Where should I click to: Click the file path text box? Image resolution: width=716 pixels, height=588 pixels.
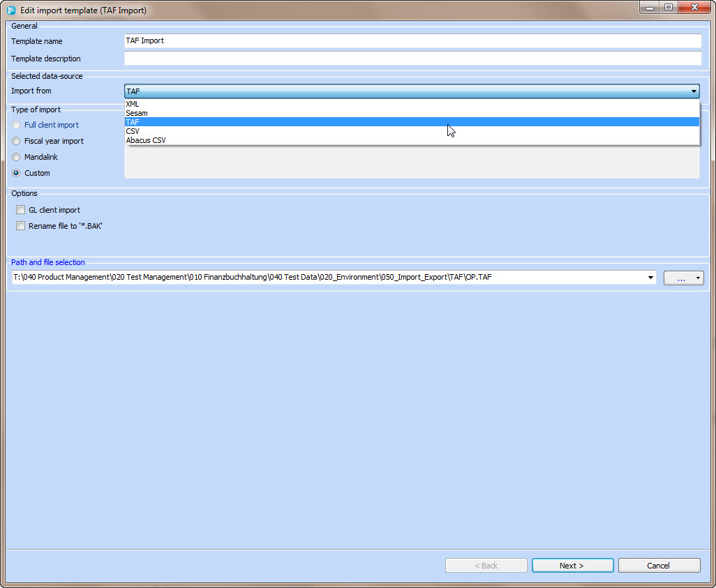pos(328,278)
